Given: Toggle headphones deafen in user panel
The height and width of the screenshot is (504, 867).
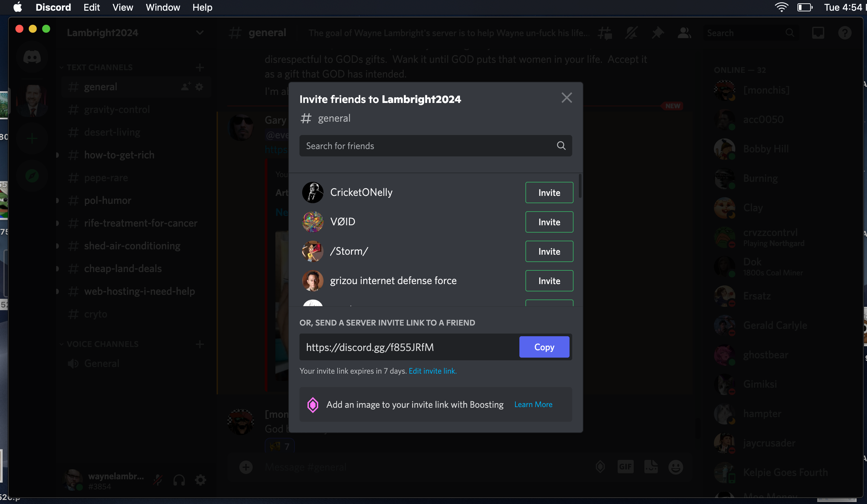Looking at the screenshot, I should (x=179, y=480).
